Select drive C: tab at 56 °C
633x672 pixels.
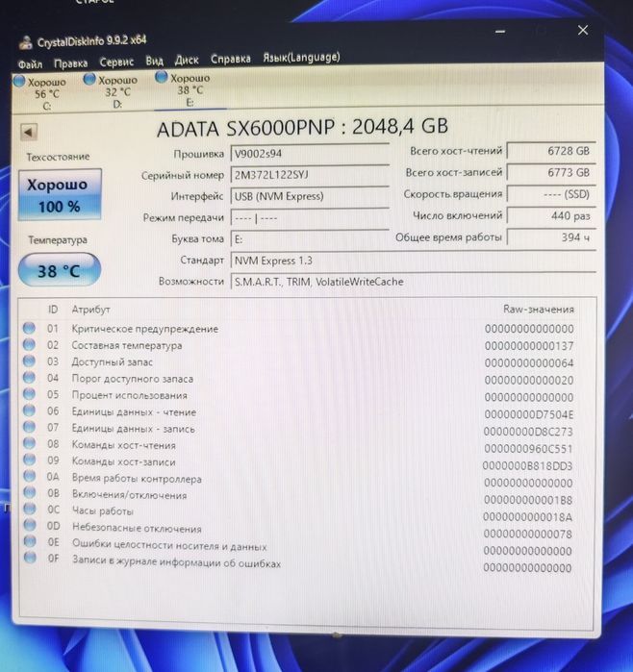41,93
